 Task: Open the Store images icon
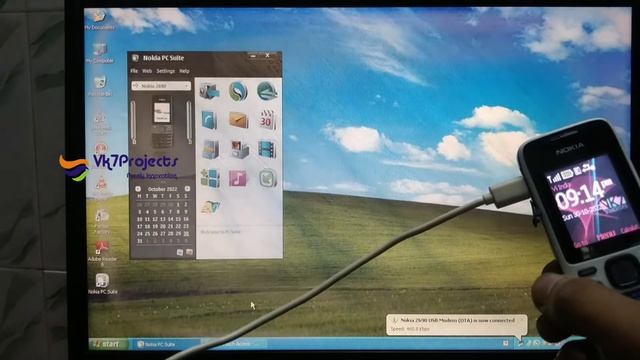point(239,149)
